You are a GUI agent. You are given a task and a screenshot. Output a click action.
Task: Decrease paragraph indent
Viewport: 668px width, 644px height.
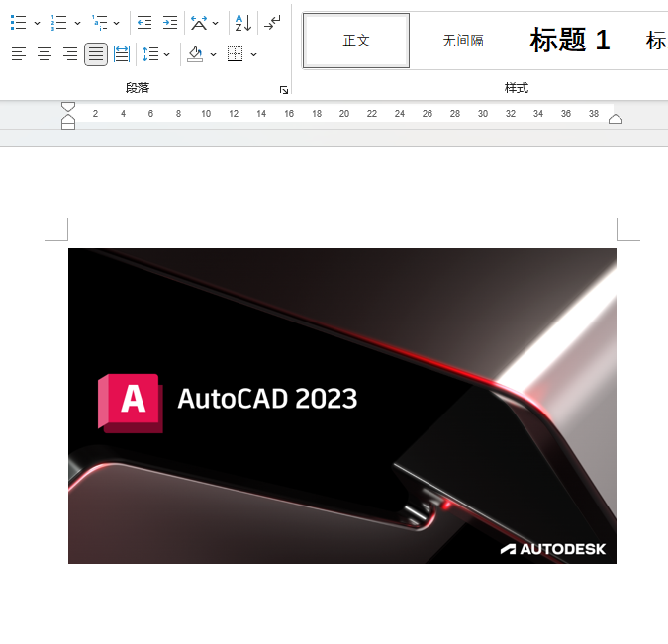click(x=144, y=22)
